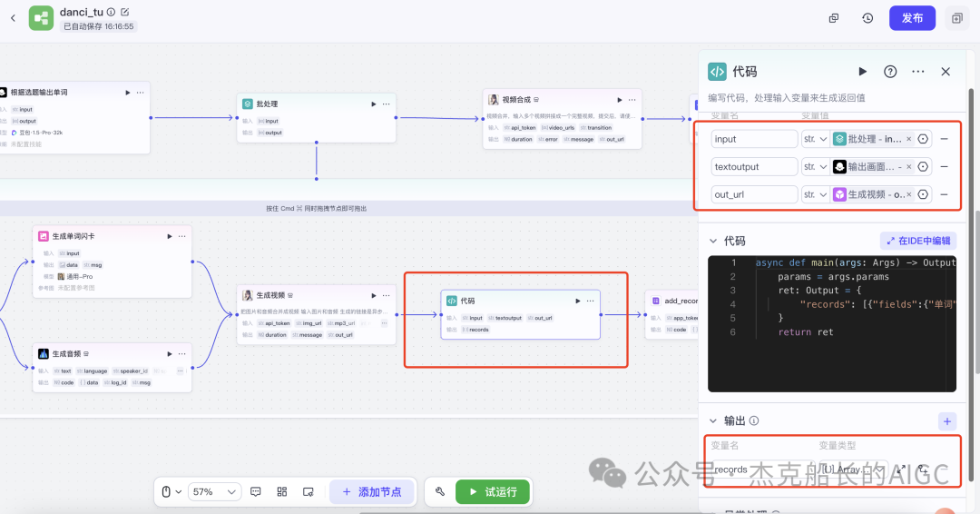Click 生成视频 node icon
Image resolution: width=980 pixels, height=514 pixels.
click(248, 295)
